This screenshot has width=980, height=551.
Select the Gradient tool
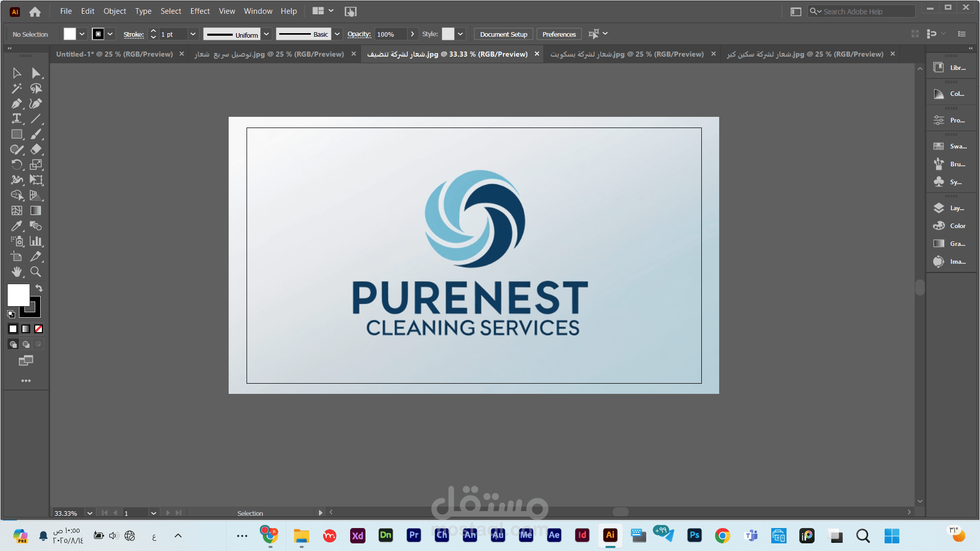coord(36,211)
